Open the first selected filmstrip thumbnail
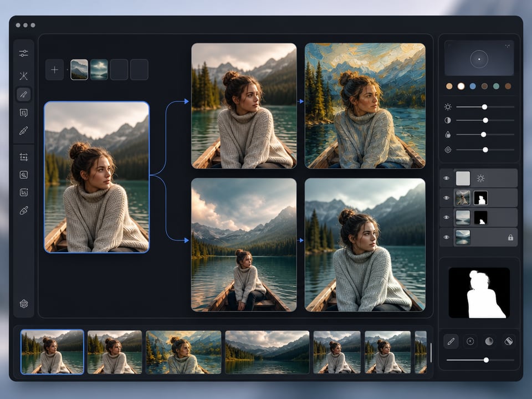Viewport: 532px width, 399px height. pyautogui.click(x=52, y=352)
